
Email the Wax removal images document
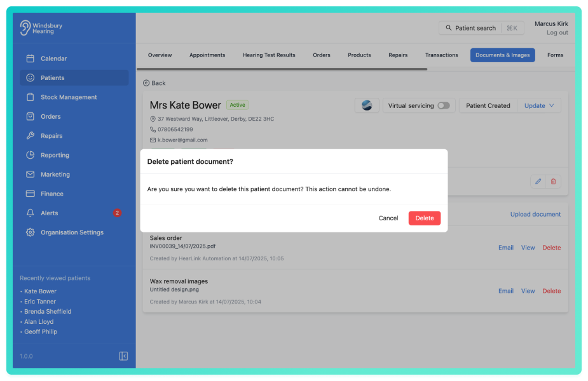(506, 291)
